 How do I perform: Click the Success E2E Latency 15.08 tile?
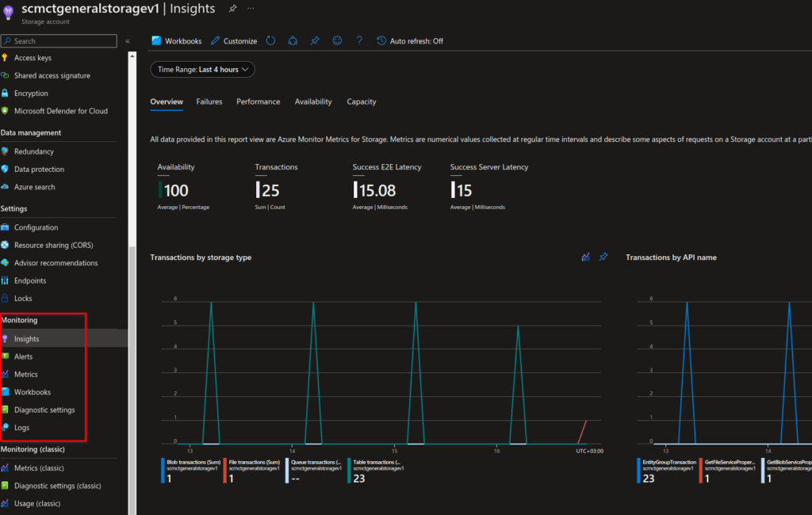(387, 186)
